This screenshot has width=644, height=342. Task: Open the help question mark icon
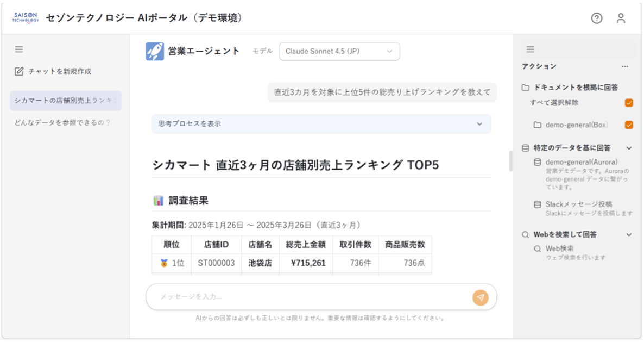pyautogui.click(x=596, y=18)
